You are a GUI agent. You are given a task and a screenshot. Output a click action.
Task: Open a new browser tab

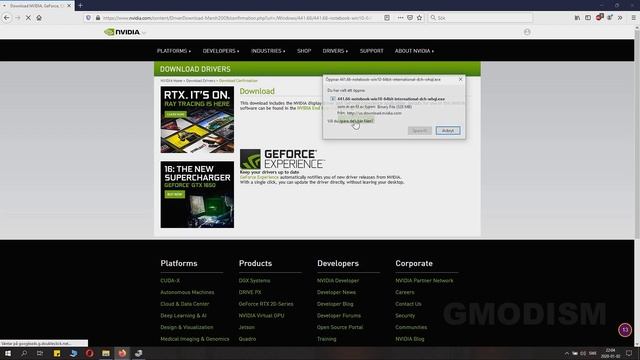coord(80,5)
